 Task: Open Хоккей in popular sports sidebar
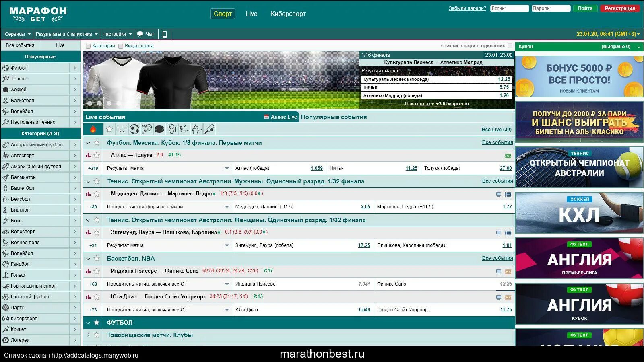coord(40,90)
